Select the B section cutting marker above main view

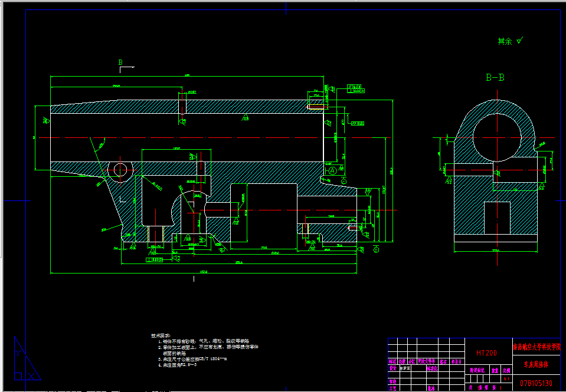(x=126, y=65)
